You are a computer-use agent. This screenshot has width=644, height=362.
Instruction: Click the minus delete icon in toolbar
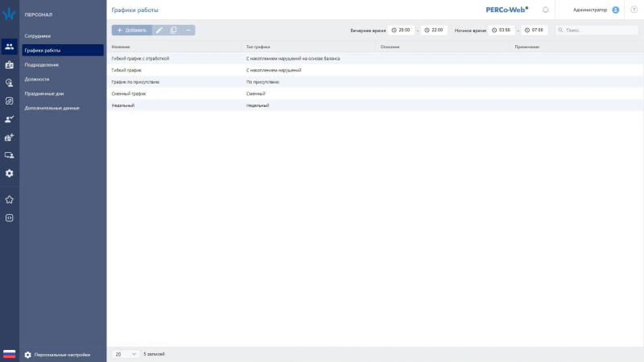[188, 30]
